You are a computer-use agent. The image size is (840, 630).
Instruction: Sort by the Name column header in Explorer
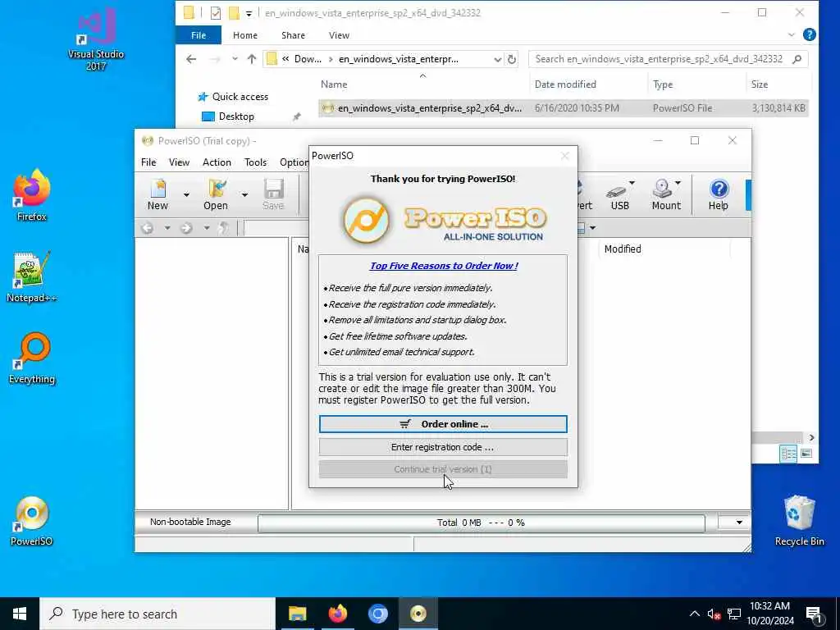[x=334, y=84]
